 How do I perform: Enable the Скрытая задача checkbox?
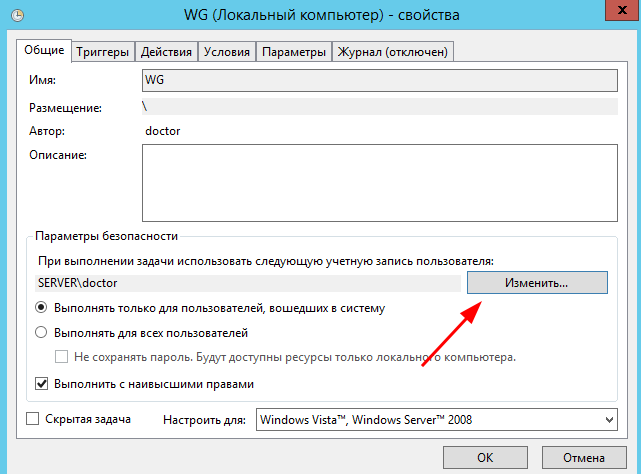pyautogui.click(x=32, y=419)
